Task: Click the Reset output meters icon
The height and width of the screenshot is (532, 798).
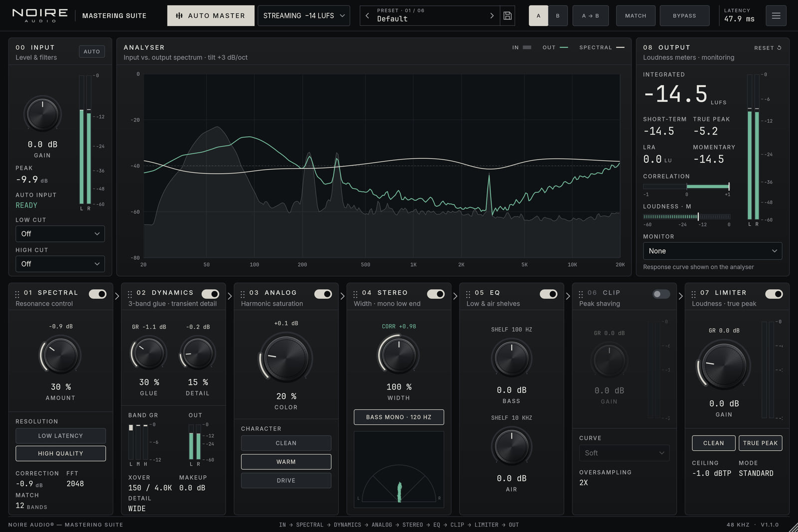Action: [x=779, y=48]
